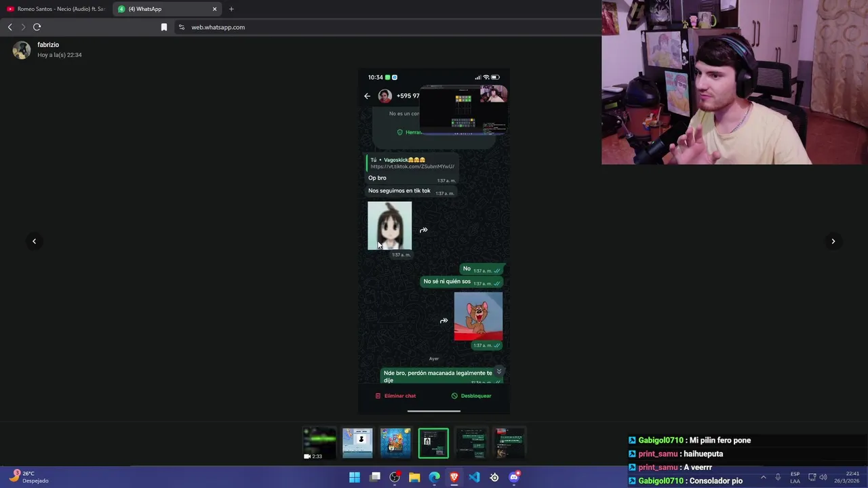Click the back arrow in the phone chat header
This screenshot has height=488, width=868.
368,96
